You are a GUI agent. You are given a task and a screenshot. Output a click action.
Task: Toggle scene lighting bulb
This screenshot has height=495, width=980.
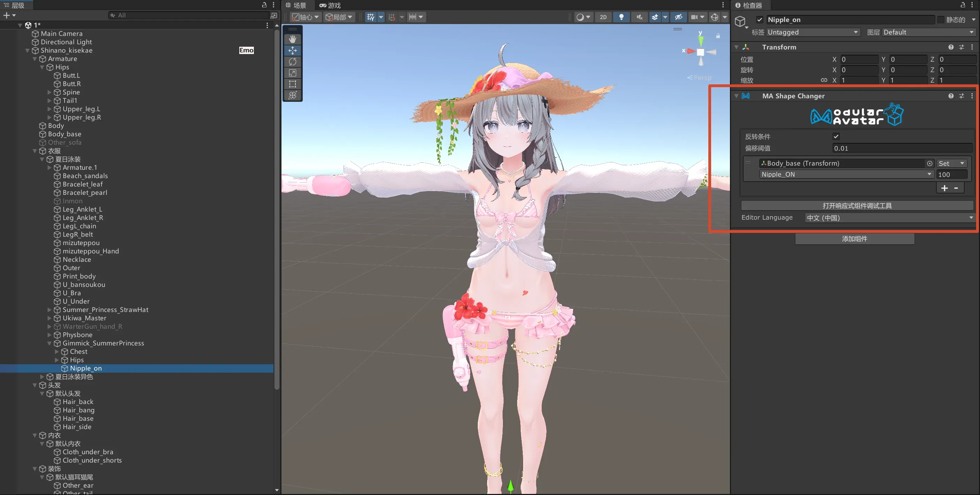coord(621,17)
